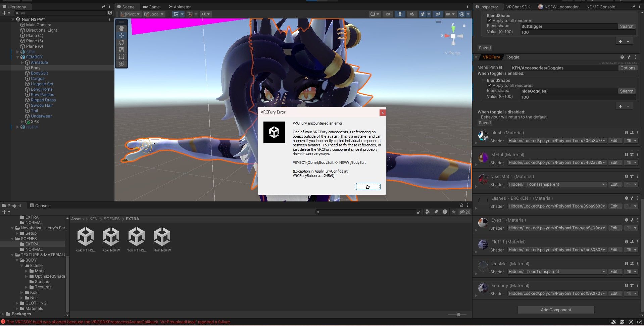The height and width of the screenshot is (326, 644).
Task: Click Ok in VRCFury Error dialog
Action: click(368, 187)
